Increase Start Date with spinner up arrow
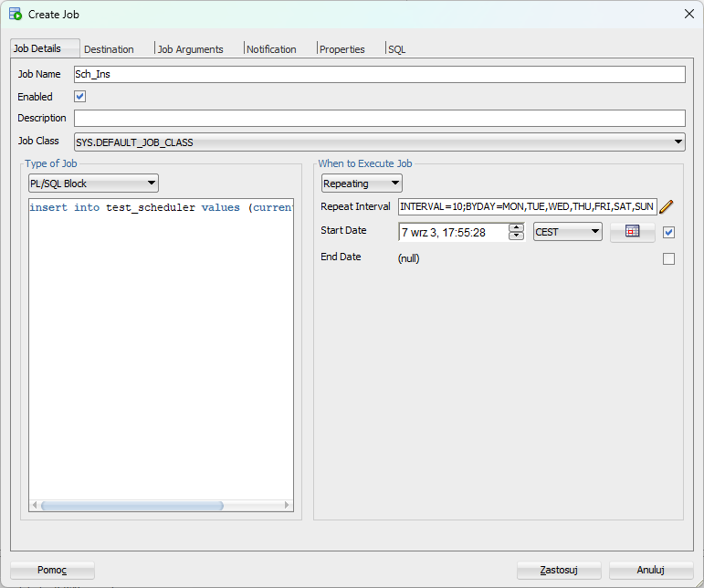 (x=516, y=227)
